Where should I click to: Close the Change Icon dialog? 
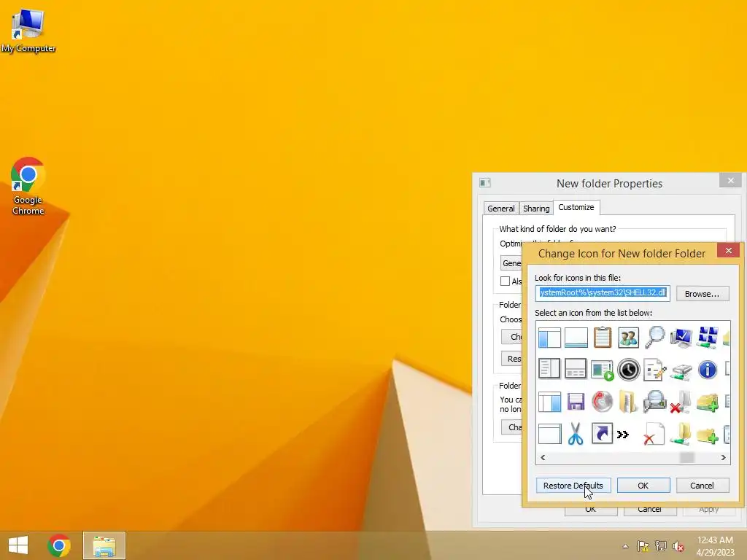pyautogui.click(x=729, y=251)
